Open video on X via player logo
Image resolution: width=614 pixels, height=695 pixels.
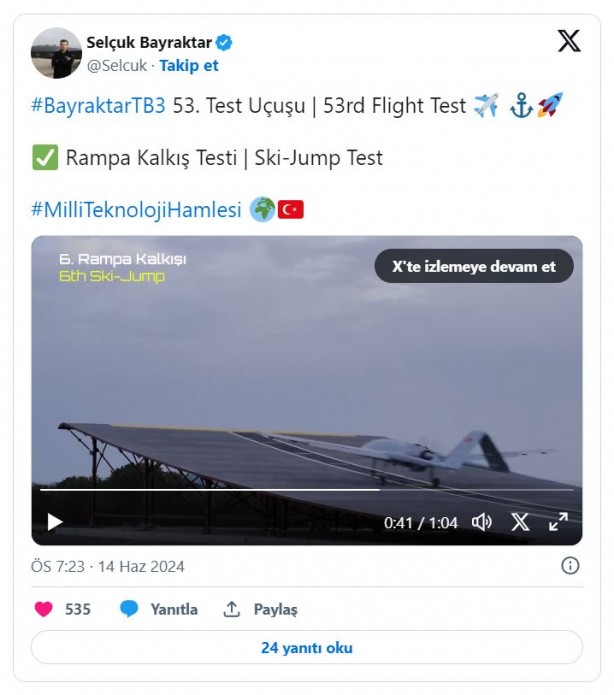pyautogui.click(x=520, y=521)
